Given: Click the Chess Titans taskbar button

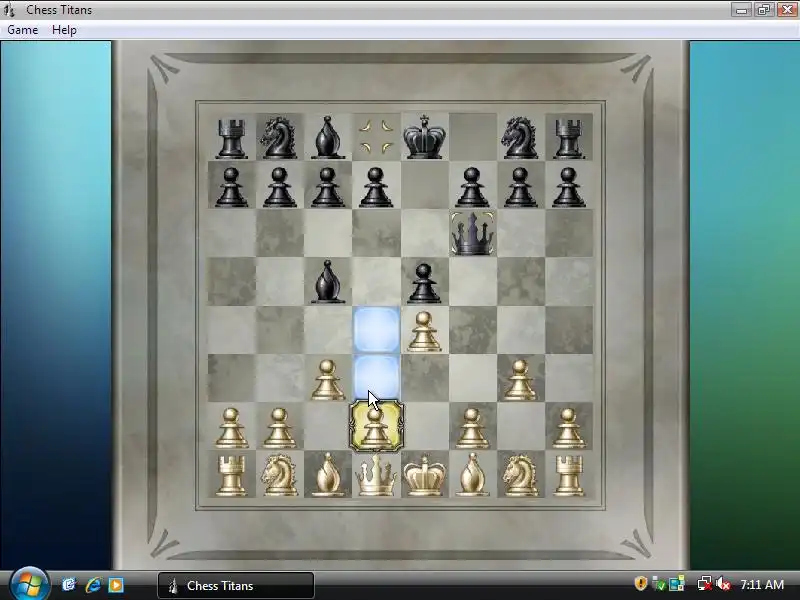Looking at the screenshot, I should pos(236,585).
